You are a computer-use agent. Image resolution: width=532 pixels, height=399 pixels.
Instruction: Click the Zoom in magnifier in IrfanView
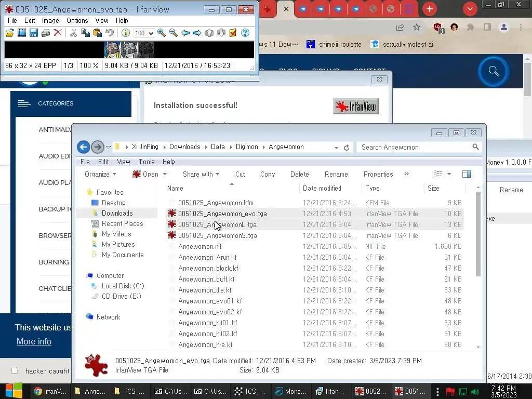pyautogui.click(x=162, y=33)
